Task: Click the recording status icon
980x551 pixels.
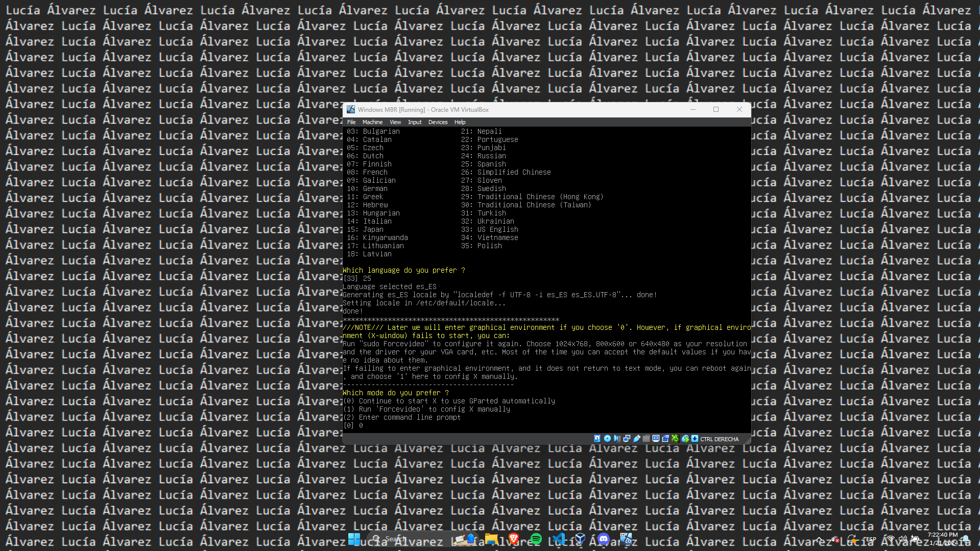Action: [x=665, y=439]
